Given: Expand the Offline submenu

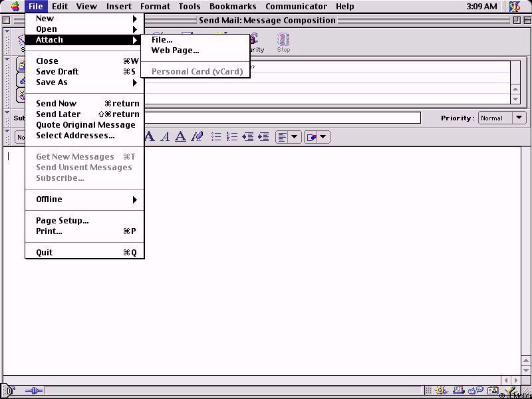Looking at the screenshot, I should coord(85,199).
